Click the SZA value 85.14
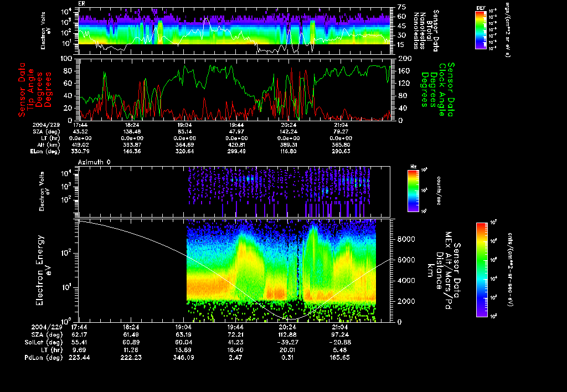567x392 pixels. pyautogui.click(x=185, y=132)
